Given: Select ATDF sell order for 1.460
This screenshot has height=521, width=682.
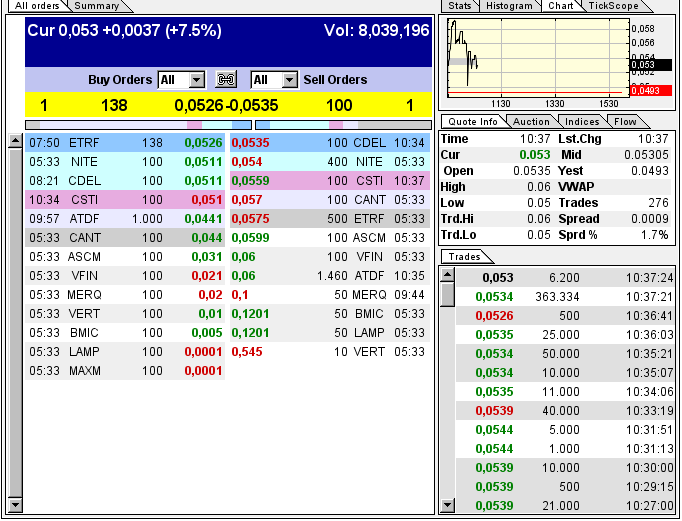Looking at the screenshot, I should point(330,275).
